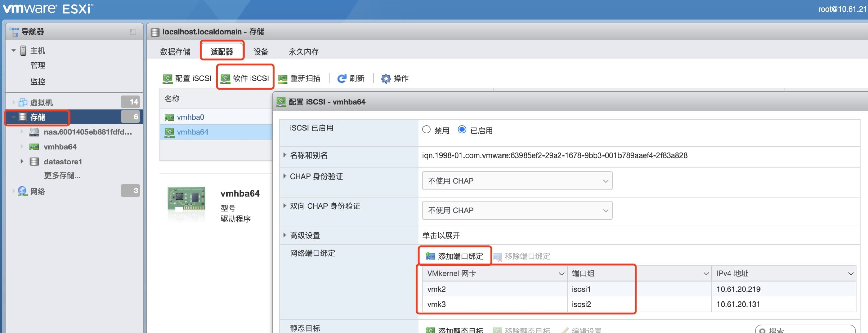Image resolution: width=868 pixels, height=333 pixels.
Task: Open the VMkernel 网卡 column dropdown
Action: (561, 274)
